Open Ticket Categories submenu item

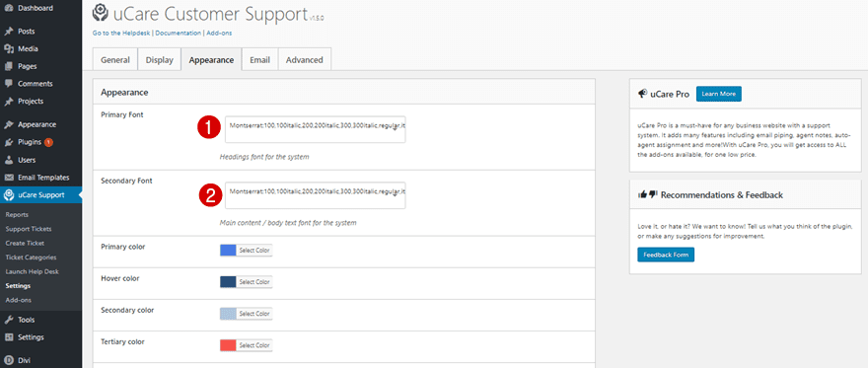tap(31, 258)
